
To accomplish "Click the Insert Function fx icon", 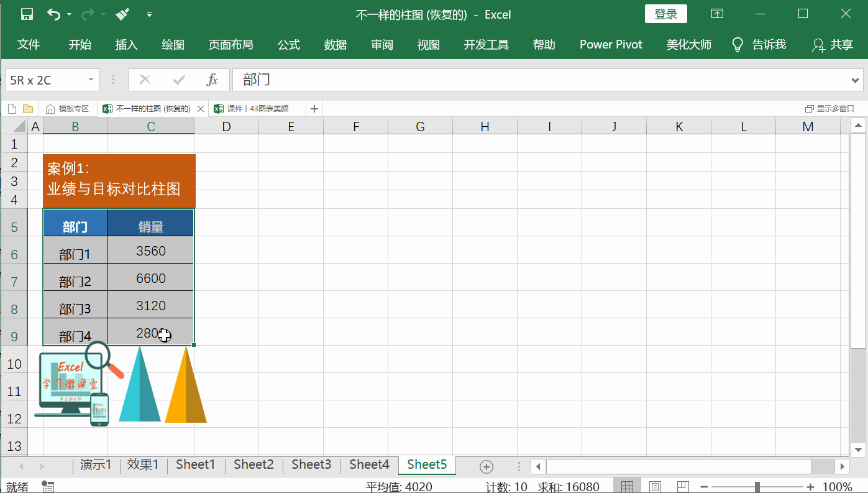I will coord(212,80).
